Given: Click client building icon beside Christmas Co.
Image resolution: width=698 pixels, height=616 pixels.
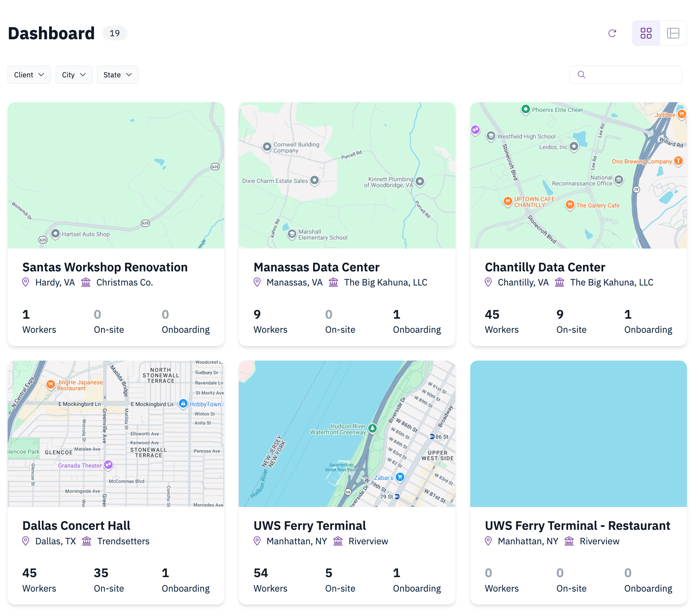Looking at the screenshot, I should pyautogui.click(x=86, y=282).
